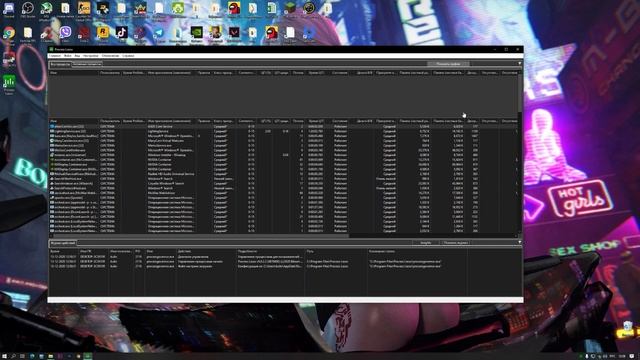The height and width of the screenshot is (360, 640).
Task: Open the CS:GO desktop icon
Action: (x=84, y=9)
